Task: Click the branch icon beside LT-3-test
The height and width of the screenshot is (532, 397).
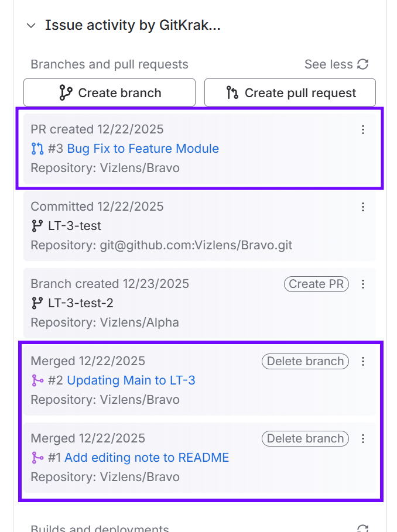Action: click(x=37, y=226)
